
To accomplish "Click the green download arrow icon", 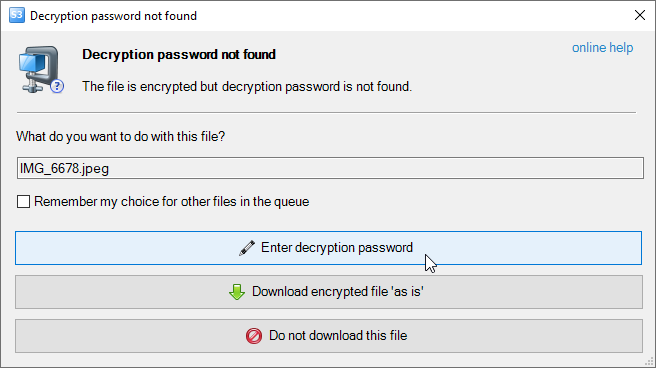I will click(237, 292).
